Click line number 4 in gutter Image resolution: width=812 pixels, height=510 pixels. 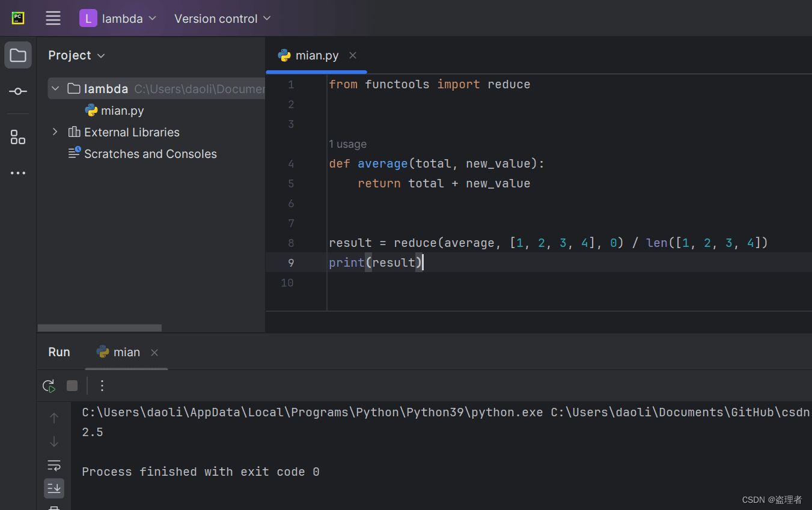(x=291, y=163)
